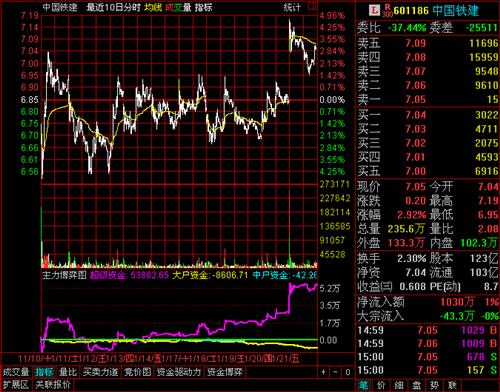Viewport: 500px width, 392px height.
Task: Open the 统计 statistics button
Action: [292, 7]
